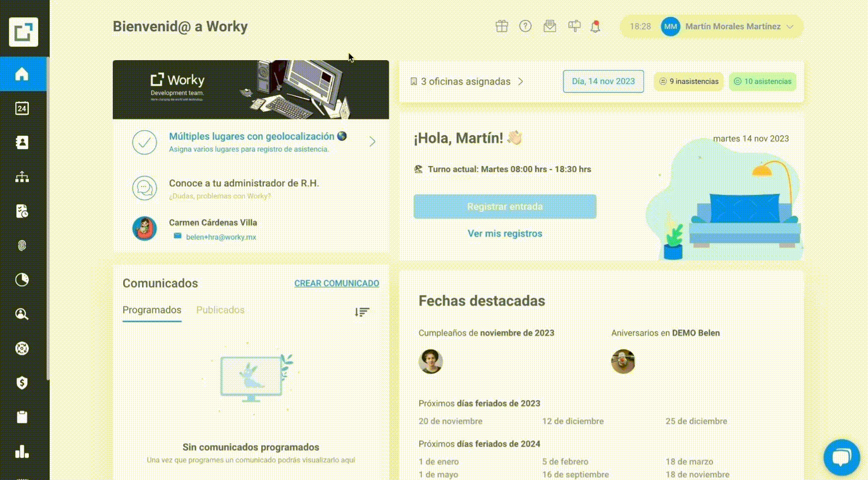Open Ver mis registros link

505,234
